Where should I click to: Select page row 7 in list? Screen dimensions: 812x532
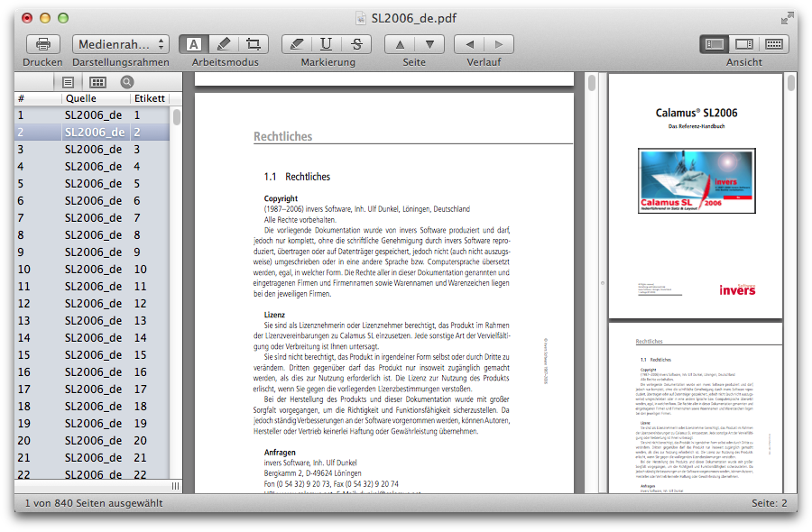point(92,217)
